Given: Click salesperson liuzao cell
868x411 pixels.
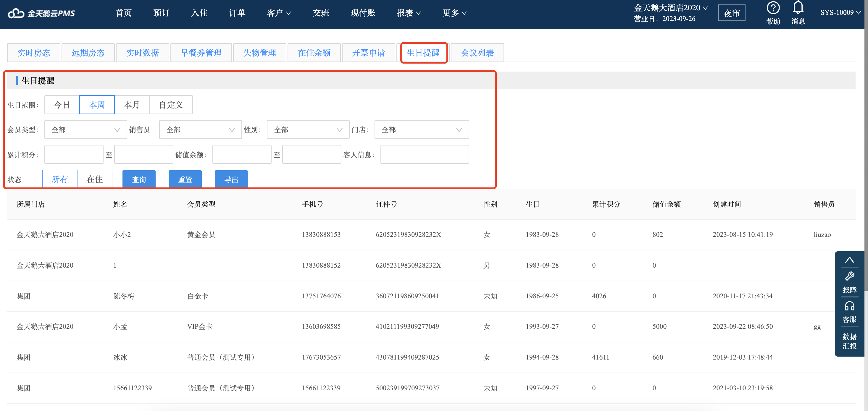Looking at the screenshot, I should coord(822,234).
